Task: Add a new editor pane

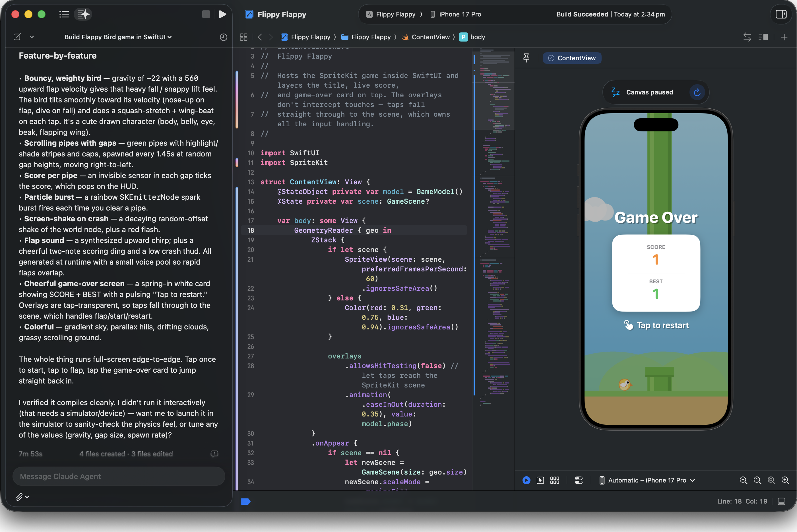Action: 784,37
